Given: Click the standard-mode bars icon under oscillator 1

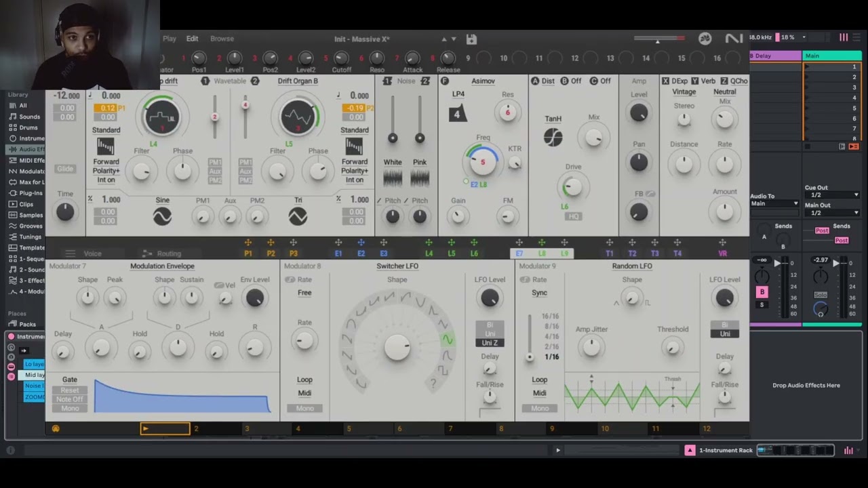Looking at the screenshot, I should [x=105, y=146].
